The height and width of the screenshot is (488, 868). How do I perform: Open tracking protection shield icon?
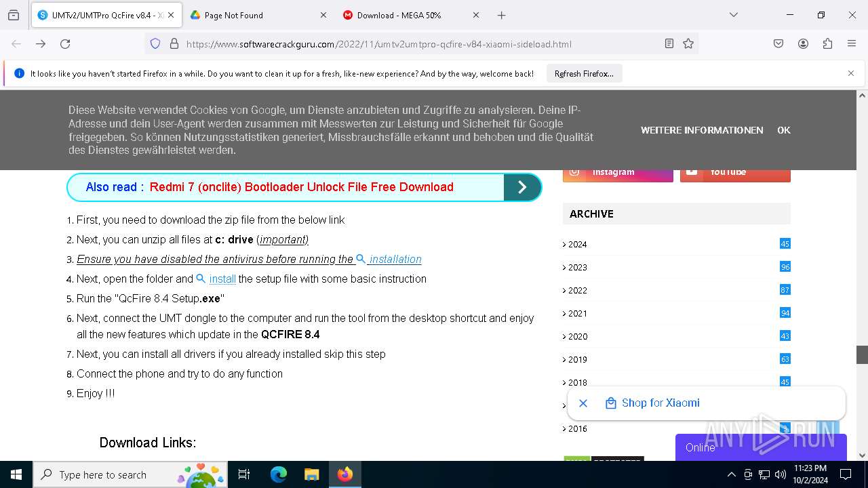pos(155,43)
